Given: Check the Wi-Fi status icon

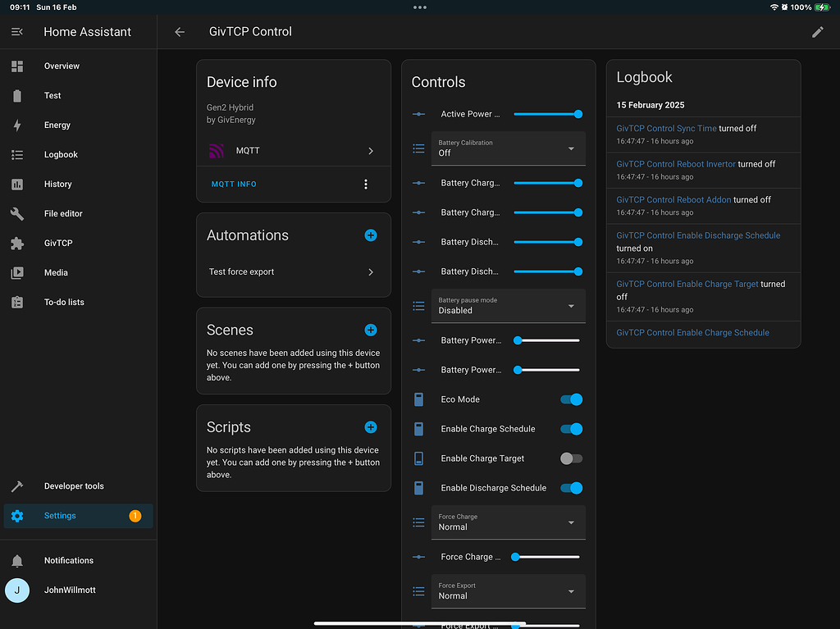Looking at the screenshot, I should coord(774,7).
